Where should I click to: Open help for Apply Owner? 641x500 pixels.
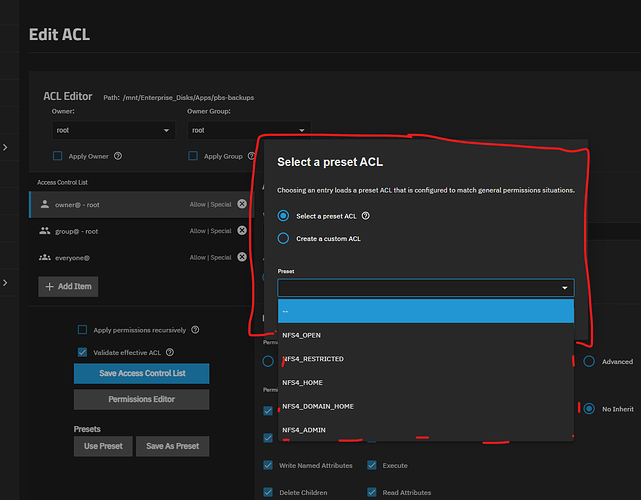click(118, 156)
